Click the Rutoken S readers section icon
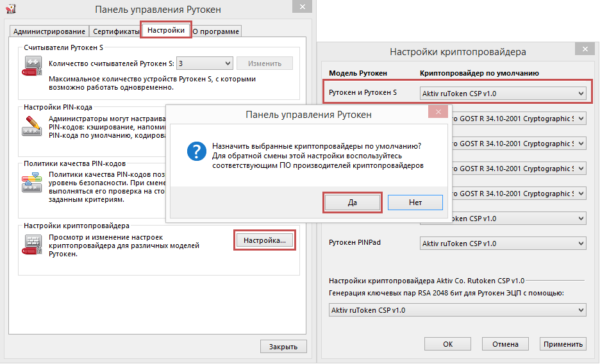 point(32,66)
